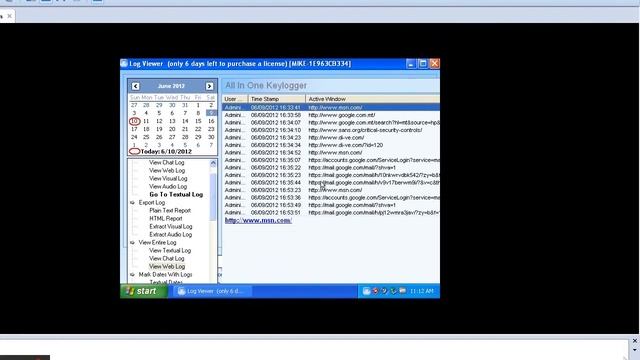This screenshot has width=640, height=360.
Task: Select log row at 16:33:41 msn.com
Action: 331,108
